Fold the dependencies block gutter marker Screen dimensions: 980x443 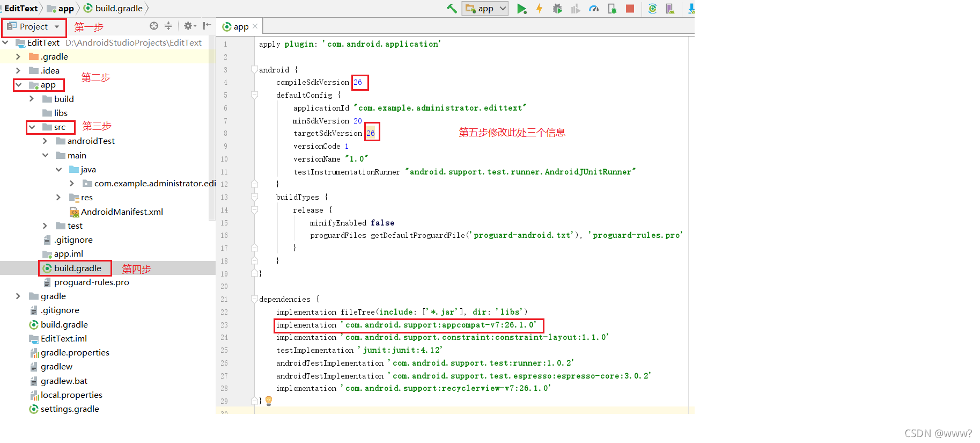[254, 299]
